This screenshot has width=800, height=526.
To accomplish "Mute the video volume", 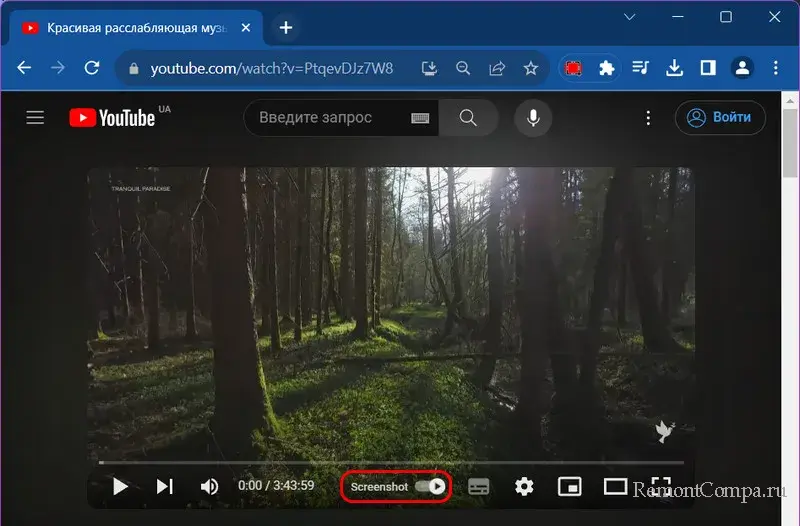I will click(x=209, y=487).
